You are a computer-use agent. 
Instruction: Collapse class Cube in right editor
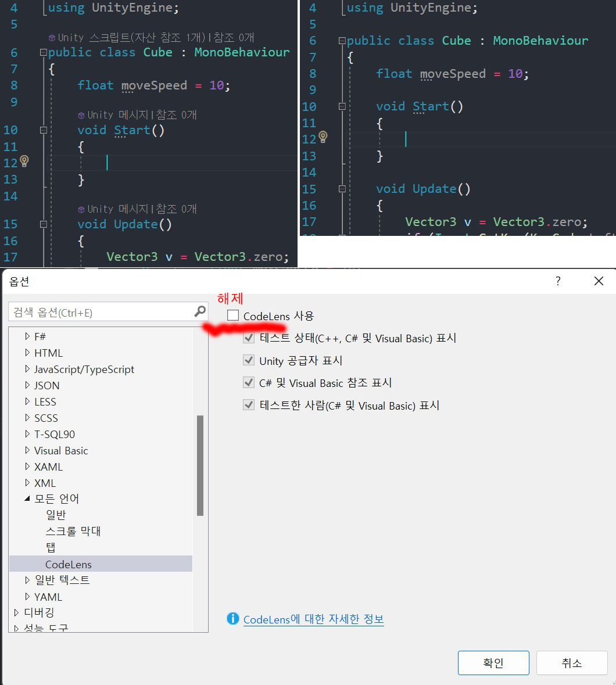[342, 41]
